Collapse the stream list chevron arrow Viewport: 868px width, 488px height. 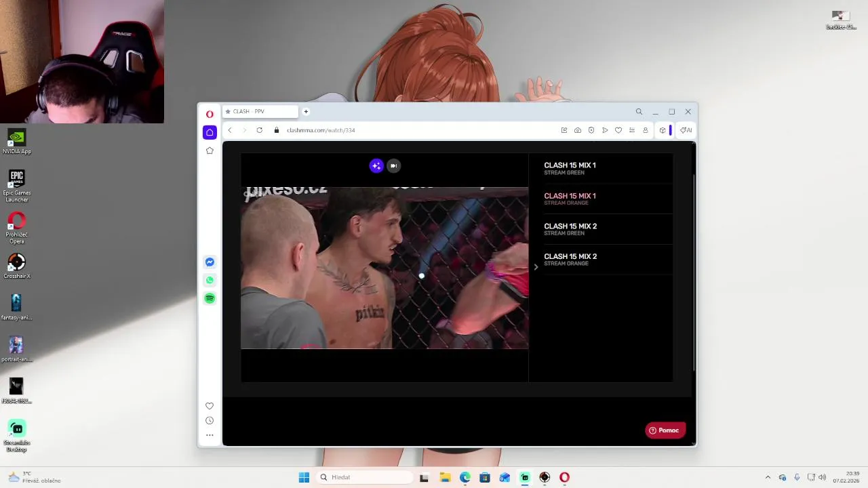tap(536, 267)
